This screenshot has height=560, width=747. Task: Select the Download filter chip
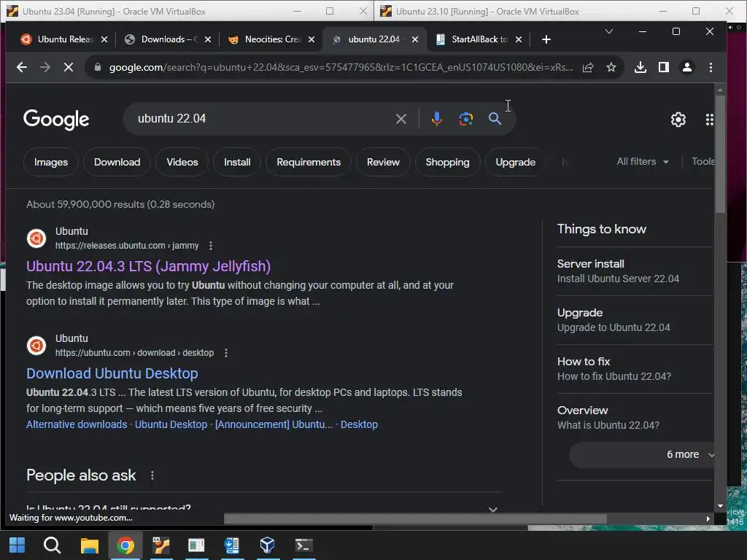[x=117, y=163]
